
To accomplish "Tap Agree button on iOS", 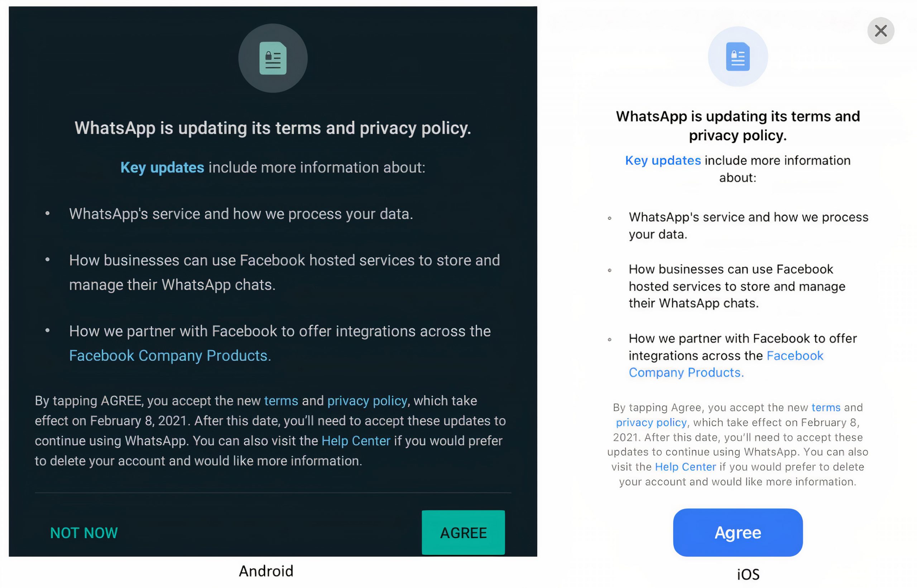I will 736,532.
